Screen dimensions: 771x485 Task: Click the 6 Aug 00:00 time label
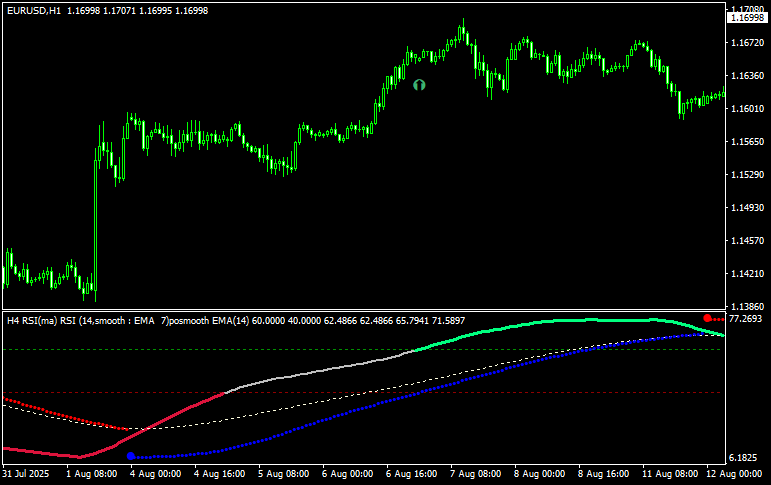pyautogui.click(x=348, y=474)
